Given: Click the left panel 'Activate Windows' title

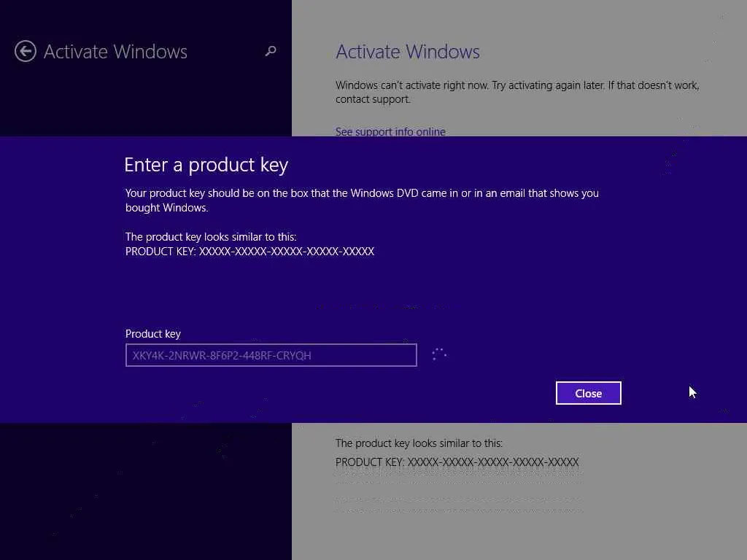Looking at the screenshot, I should coord(115,52).
